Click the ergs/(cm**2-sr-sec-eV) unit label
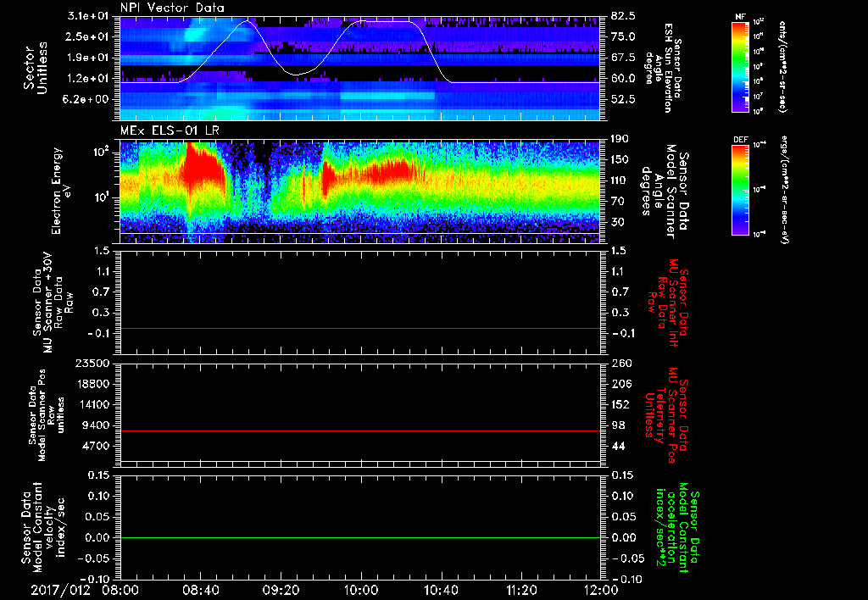868x600 pixels. point(784,190)
